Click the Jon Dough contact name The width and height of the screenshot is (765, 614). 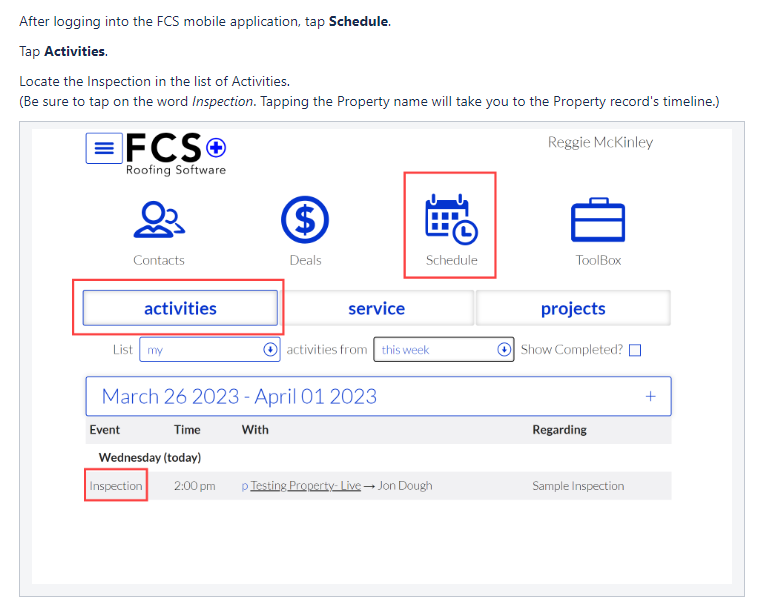[x=405, y=486]
